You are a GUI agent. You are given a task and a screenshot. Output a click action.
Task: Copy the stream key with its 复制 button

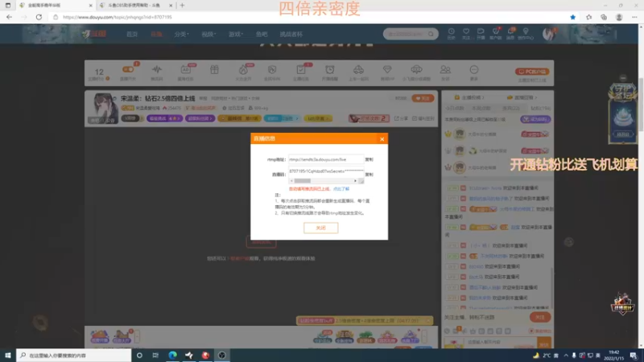click(369, 175)
